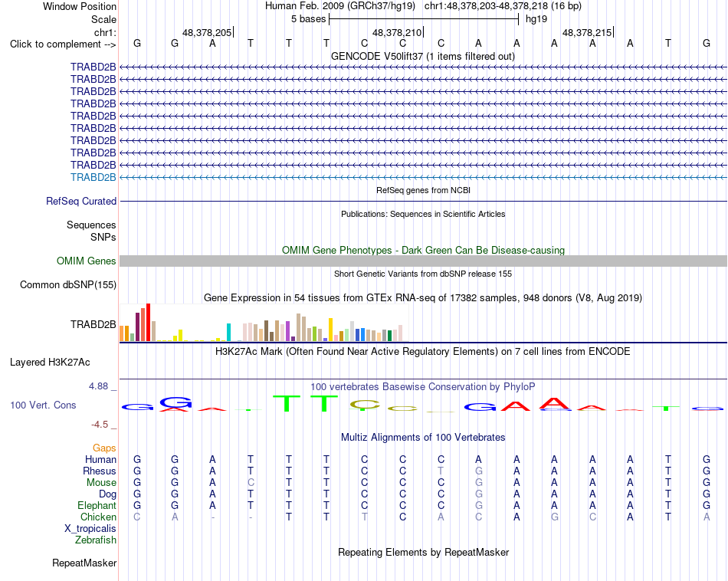728x581 pixels.
Task: Open '100 vertebrates Basewise Conservation by PhyloP' title
Action: (x=423, y=386)
